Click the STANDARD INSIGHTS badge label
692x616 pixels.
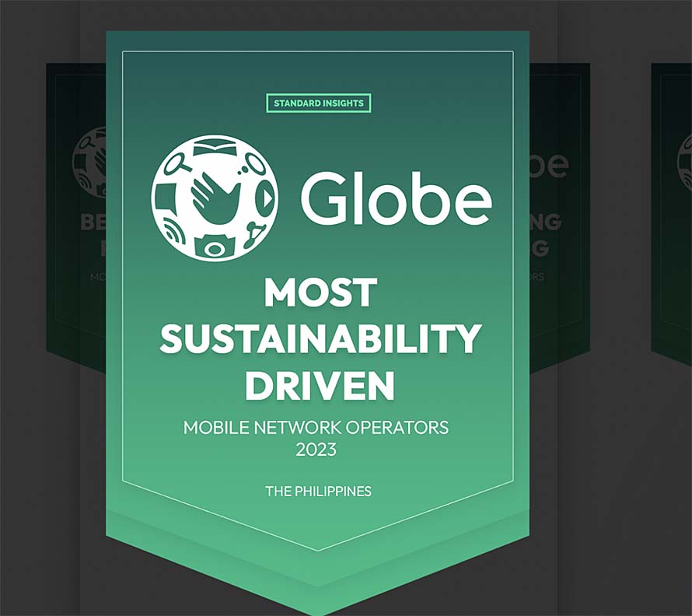pyautogui.click(x=319, y=103)
